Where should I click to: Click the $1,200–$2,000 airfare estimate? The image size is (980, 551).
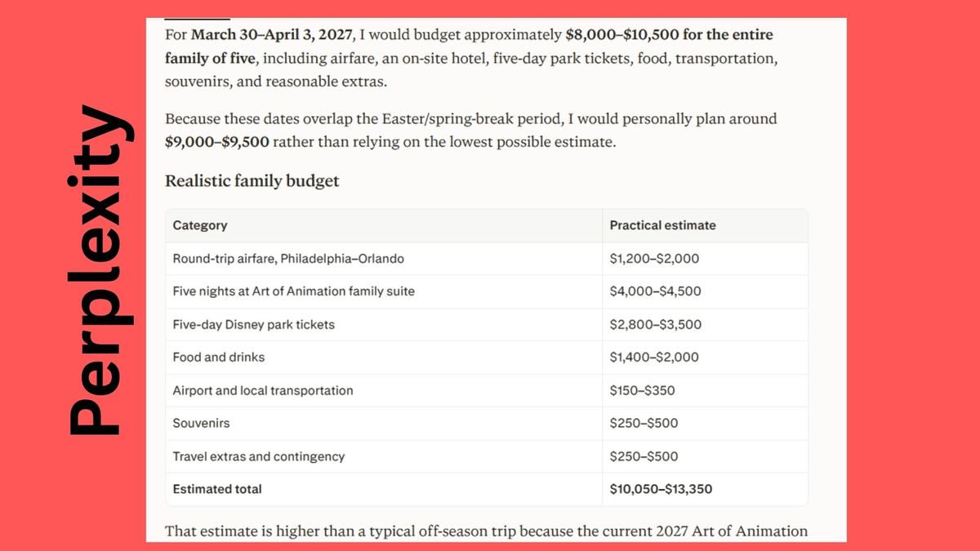(x=654, y=259)
